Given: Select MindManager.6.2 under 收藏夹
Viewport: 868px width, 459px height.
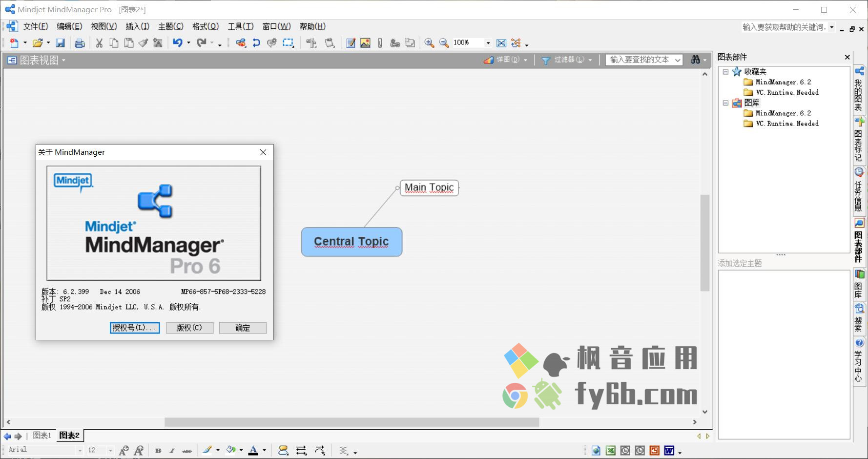Looking at the screenshot, I should [783, 82].
